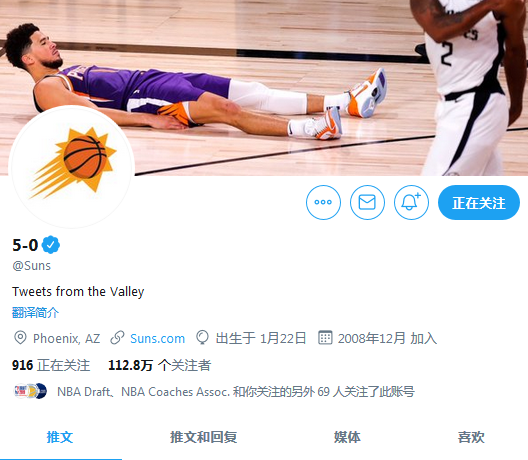Viewport: 528px width, 460px height.
Task: Toggle the notification bell icon
Action: click(411, 202)
